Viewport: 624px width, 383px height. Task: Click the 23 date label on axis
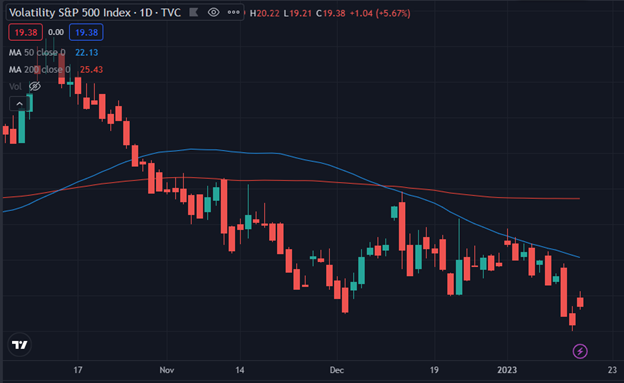pyautogui.click(x=612, y=370)
